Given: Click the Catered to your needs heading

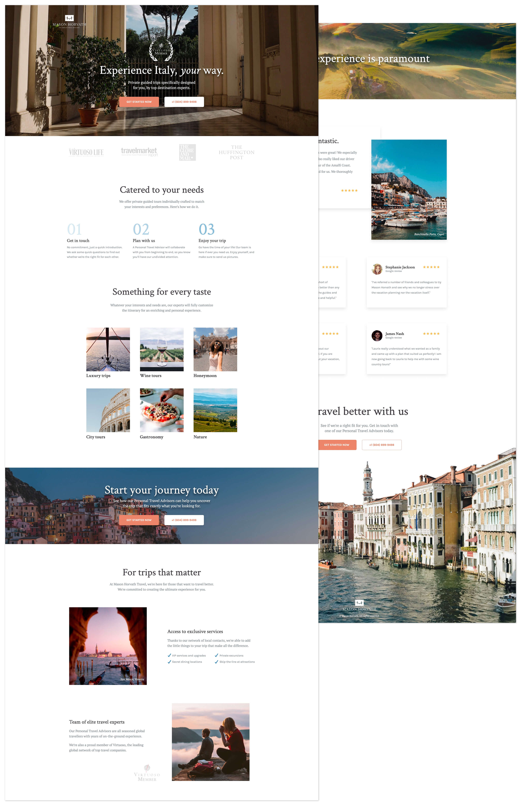Looking at the screenshot, I should (x=162, y=190).
